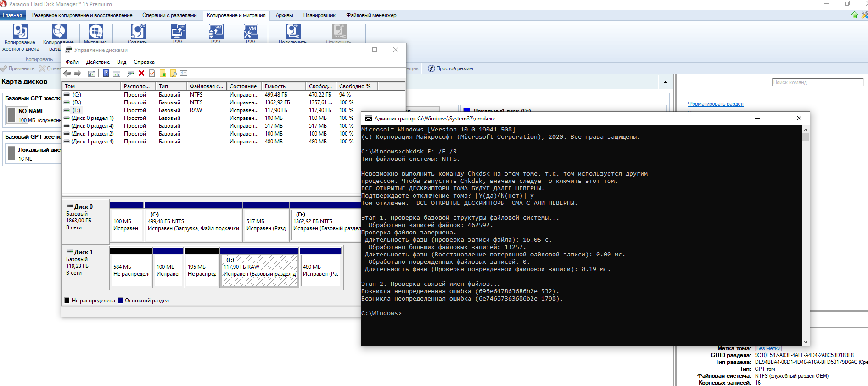Click the cmd window scrollbar down arrow
The height and width of the screenshot is (386, 868).
pos(806,342)
